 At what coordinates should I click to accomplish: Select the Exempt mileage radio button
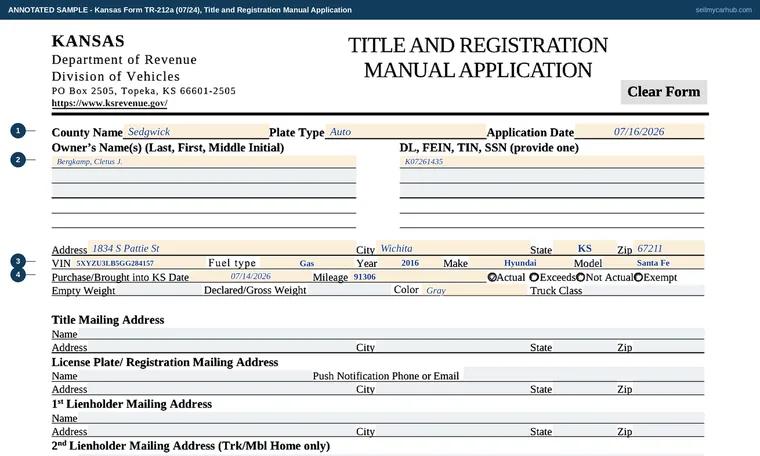(638, 277)
